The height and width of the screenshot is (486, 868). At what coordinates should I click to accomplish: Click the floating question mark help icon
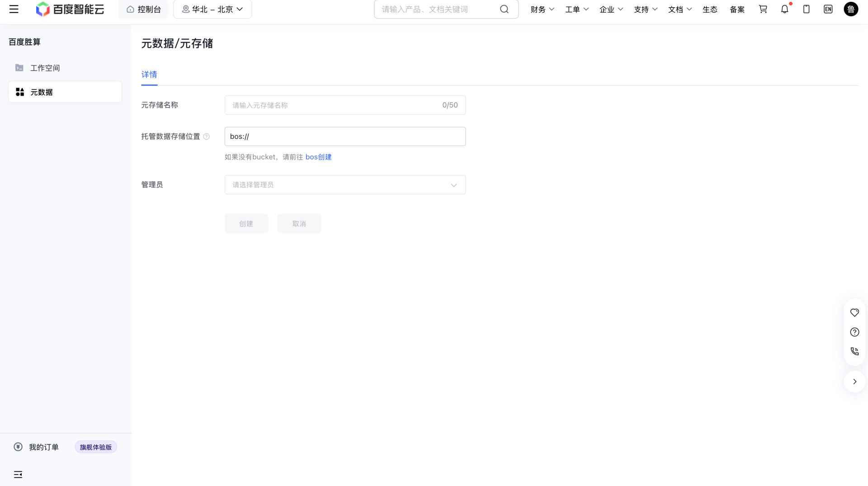(854, 332)
